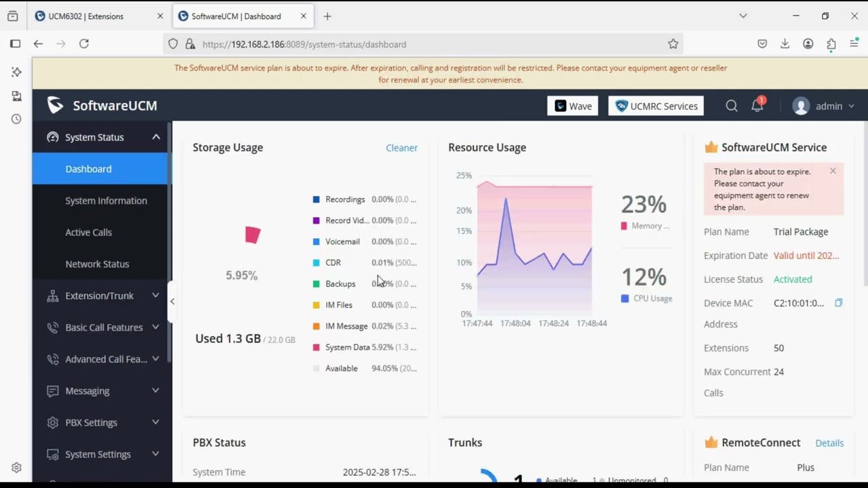Screen dimensions: 868x488
Task: Open UCMRC Services
Action: click(656, 106)
